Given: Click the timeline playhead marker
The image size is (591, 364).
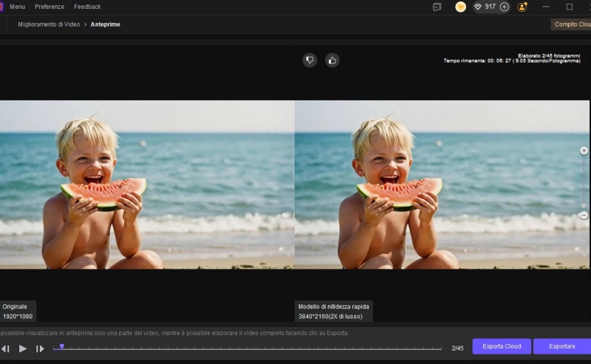Looking at the screenshot, I should click(61, 346).
